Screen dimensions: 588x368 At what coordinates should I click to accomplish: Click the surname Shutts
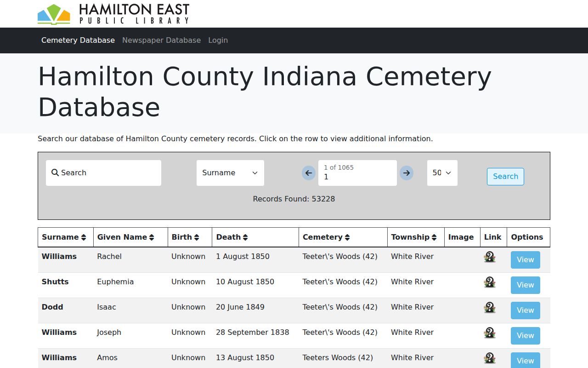click(x=55, y=282)
